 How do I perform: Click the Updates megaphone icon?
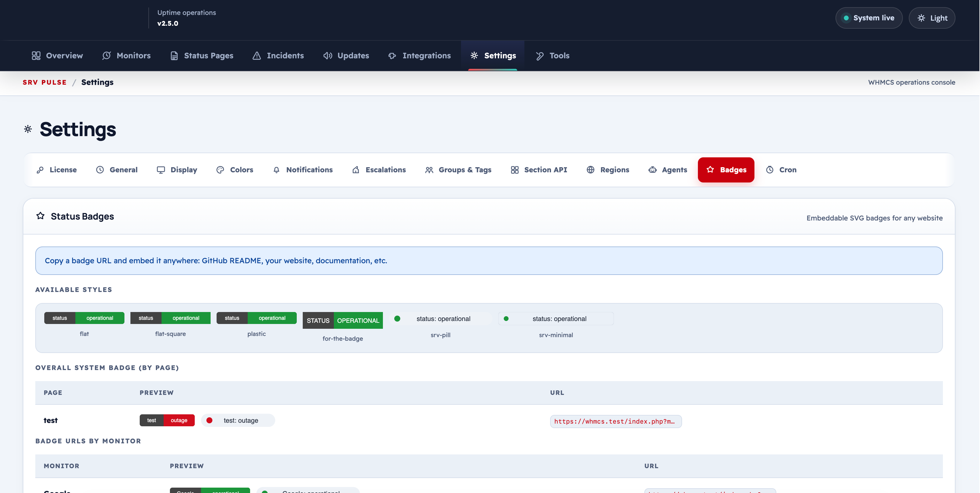(328, 56)
